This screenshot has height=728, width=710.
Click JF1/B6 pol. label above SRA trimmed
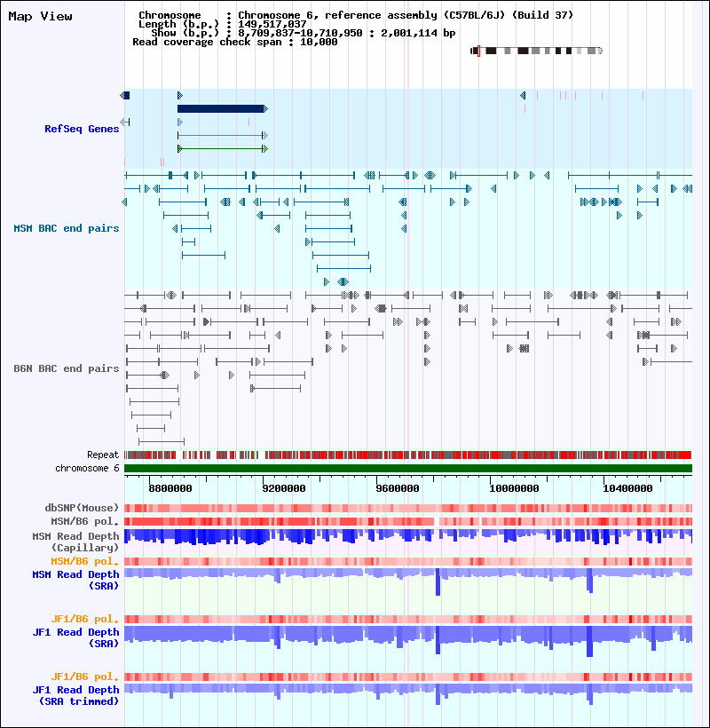[85, 677]
